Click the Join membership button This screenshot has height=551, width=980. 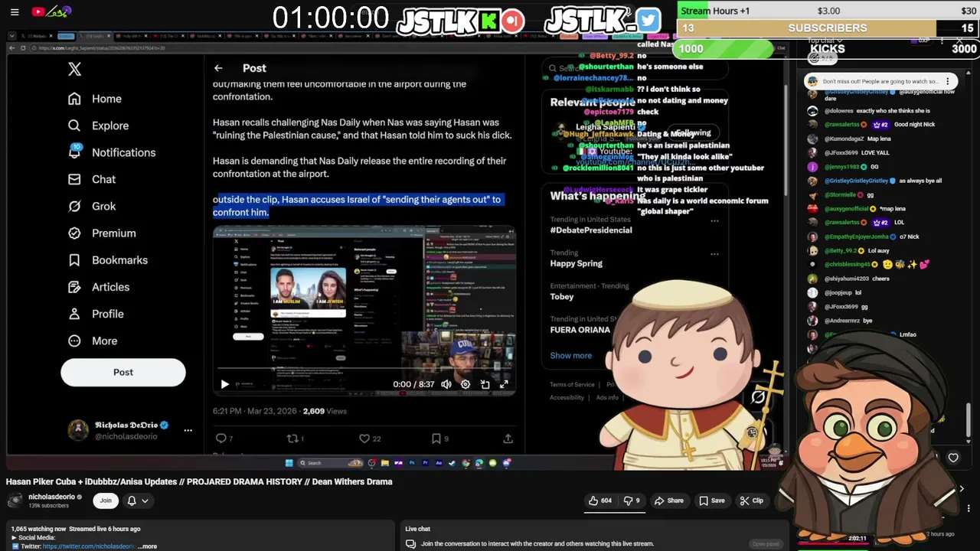coord(106,500)
